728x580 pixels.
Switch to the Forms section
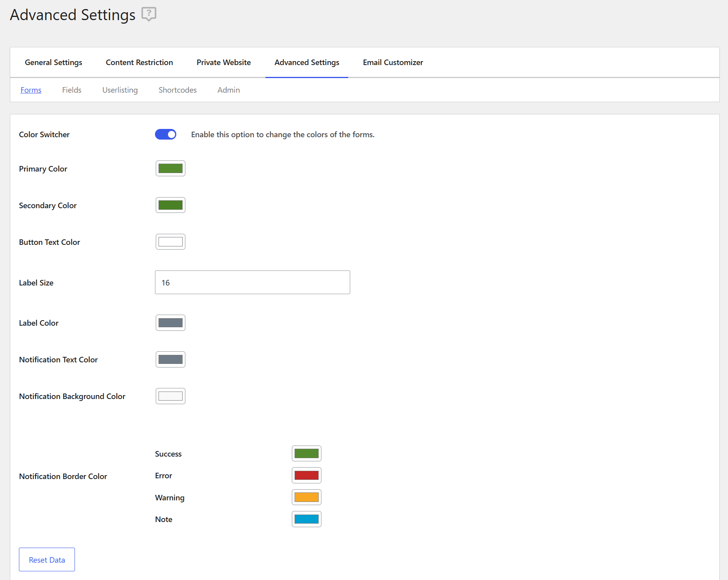pyautogui.click(x=31, y=90)
